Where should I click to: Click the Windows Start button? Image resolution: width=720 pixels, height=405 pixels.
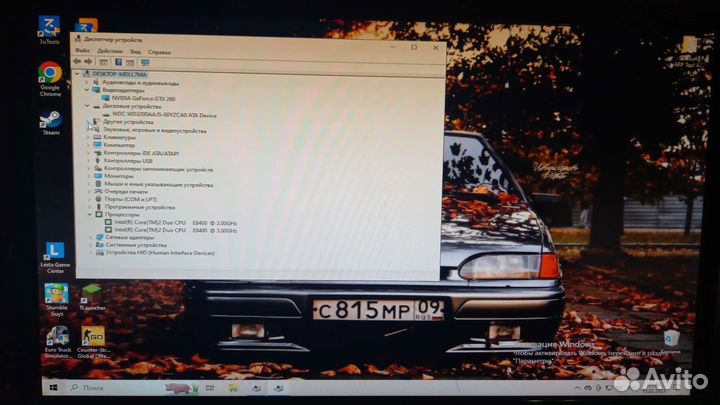(x=53, y=388)
